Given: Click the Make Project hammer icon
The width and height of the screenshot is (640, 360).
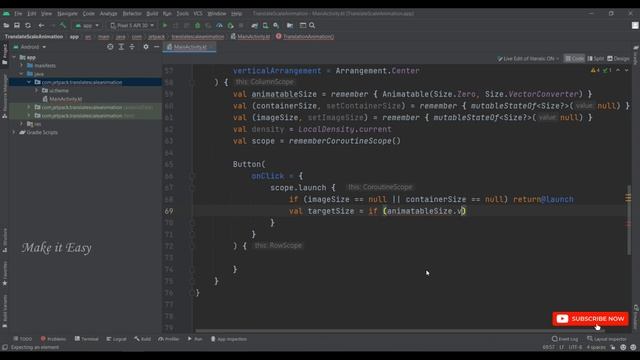Looking at the screenshot, I should [63, 25].
